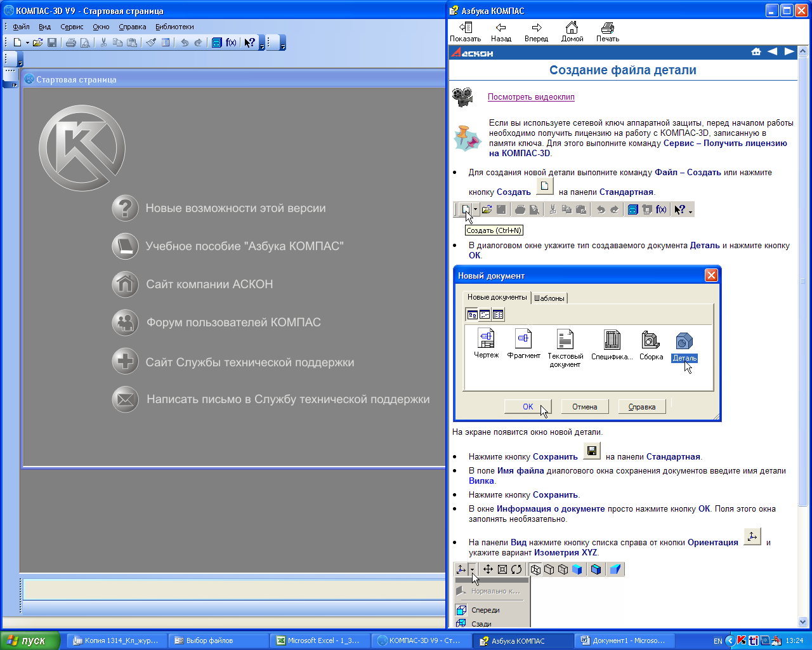Click the EN language indicator in tray

tap(717, 641)
